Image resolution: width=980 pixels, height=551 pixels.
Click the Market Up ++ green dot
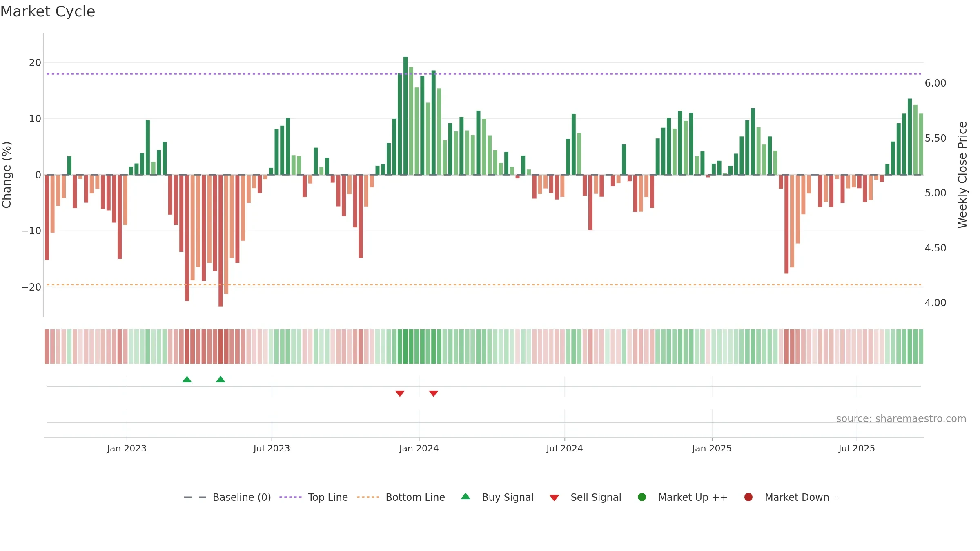point(642,497)
